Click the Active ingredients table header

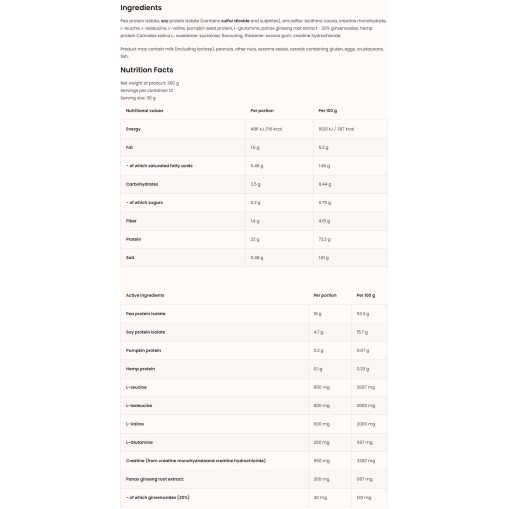pos(145,295)
